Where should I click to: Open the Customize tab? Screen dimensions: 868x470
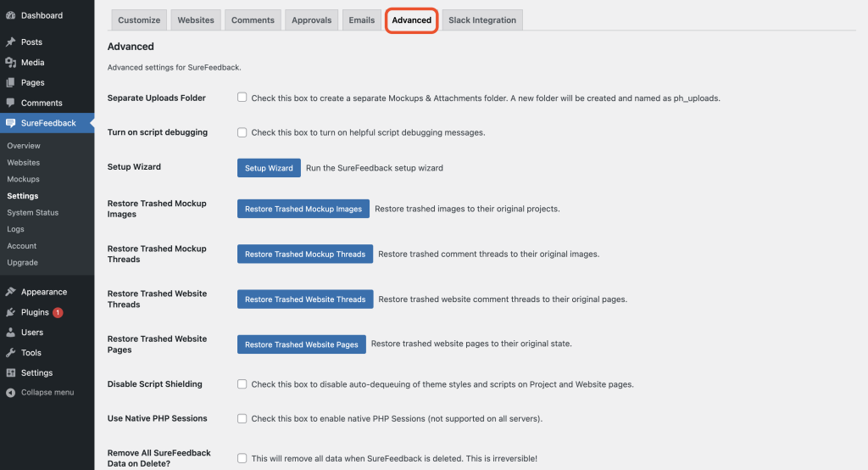click(139, 20)
